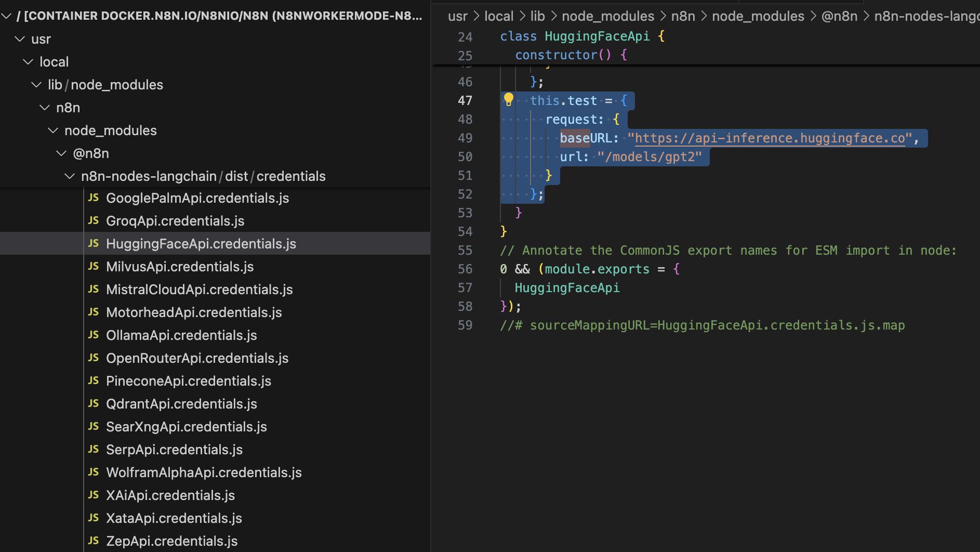The height and width of the screenshot is (552, 980).
Task: Collapse the container root folder
Action: coord(7,16)
